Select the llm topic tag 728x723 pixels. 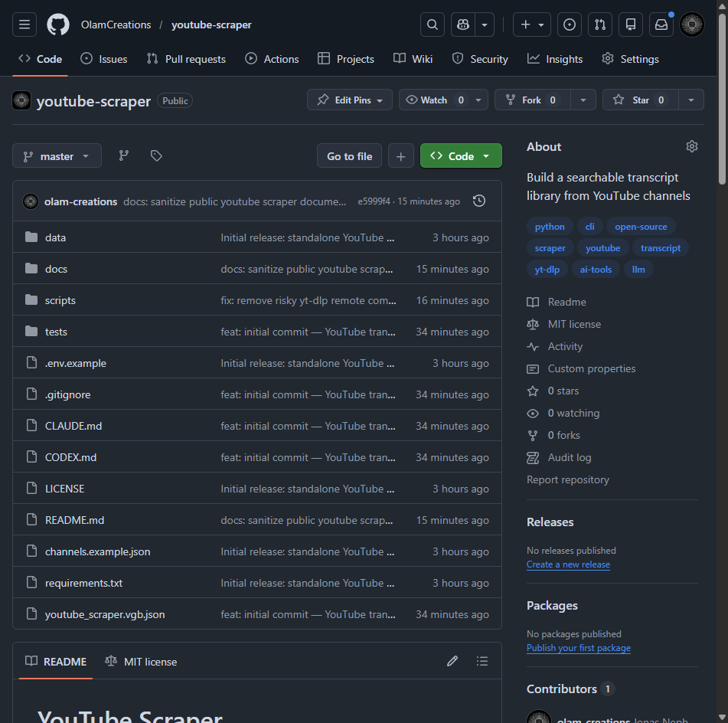(x=638, y=269)
